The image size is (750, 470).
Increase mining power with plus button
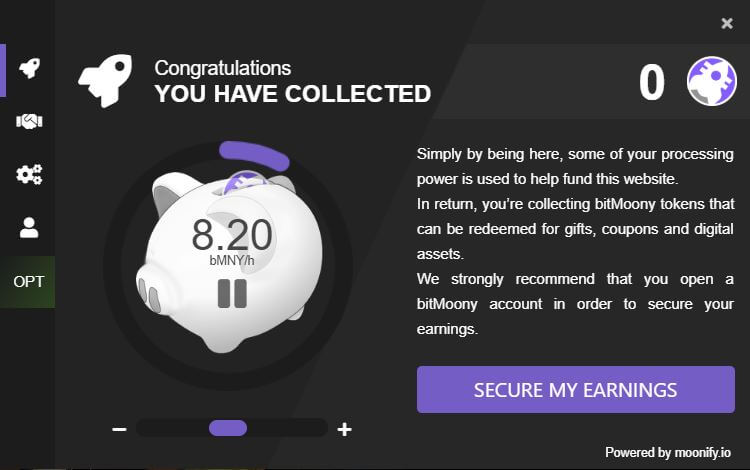point(345,429)
